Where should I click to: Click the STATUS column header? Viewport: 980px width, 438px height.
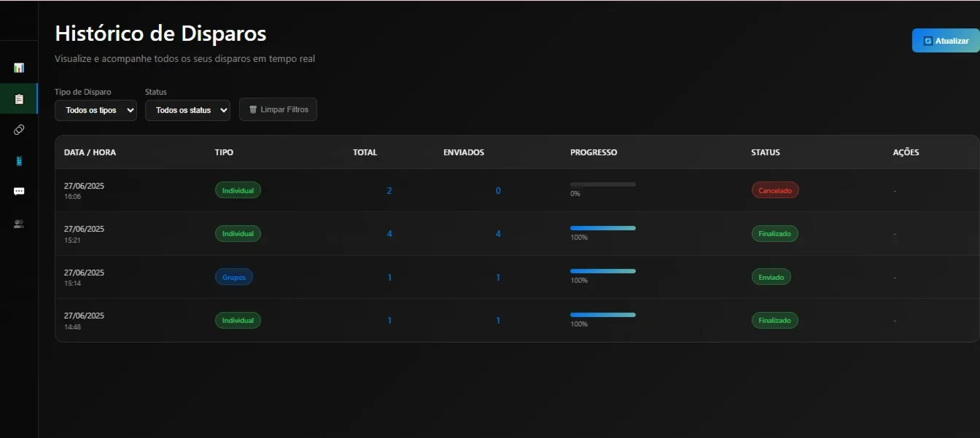coord(765,152)
